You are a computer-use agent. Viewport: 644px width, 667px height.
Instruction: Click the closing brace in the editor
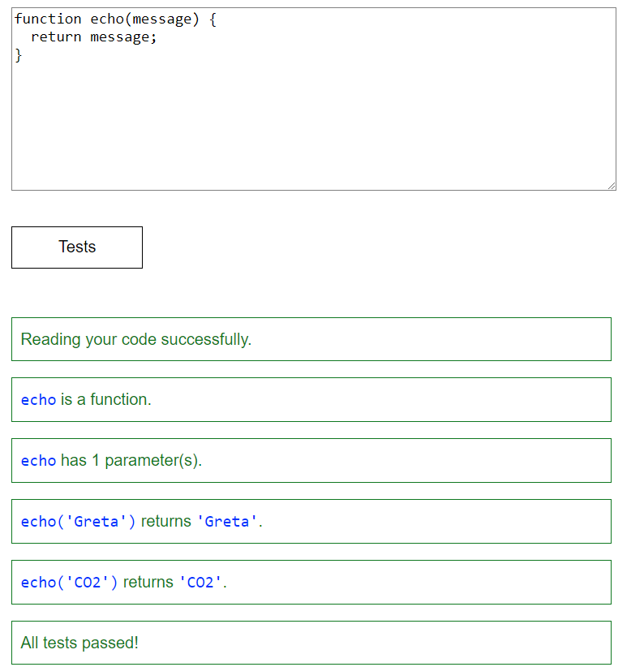click(16, 55)
